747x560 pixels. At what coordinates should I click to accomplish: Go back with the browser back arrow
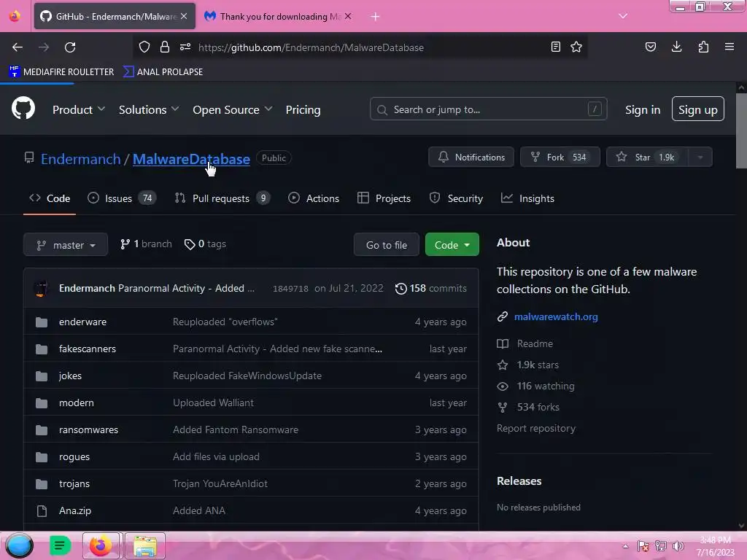coord(18,47)
